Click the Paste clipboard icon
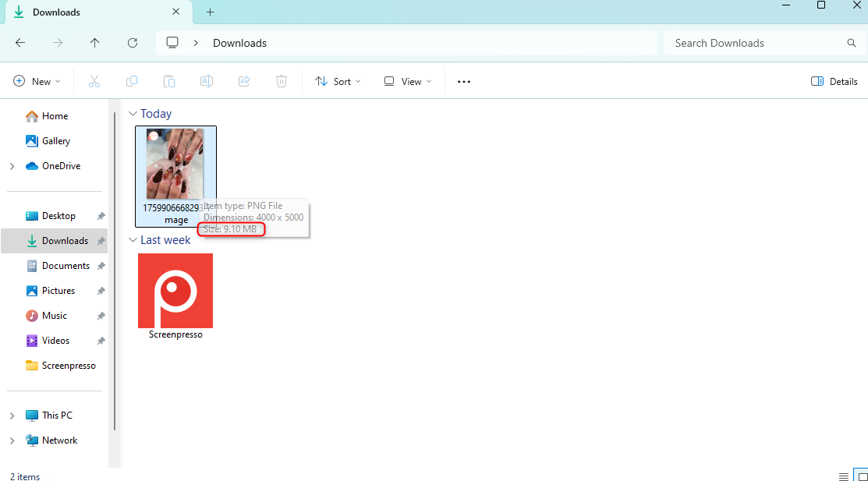The image size is (868, 481). point(169,81)
